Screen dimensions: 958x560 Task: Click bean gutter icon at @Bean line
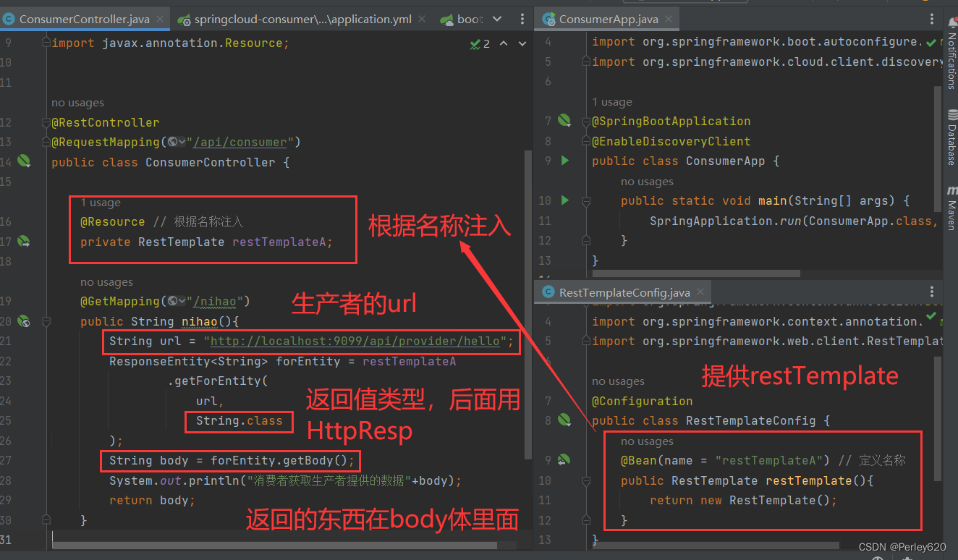click(564, 459)
